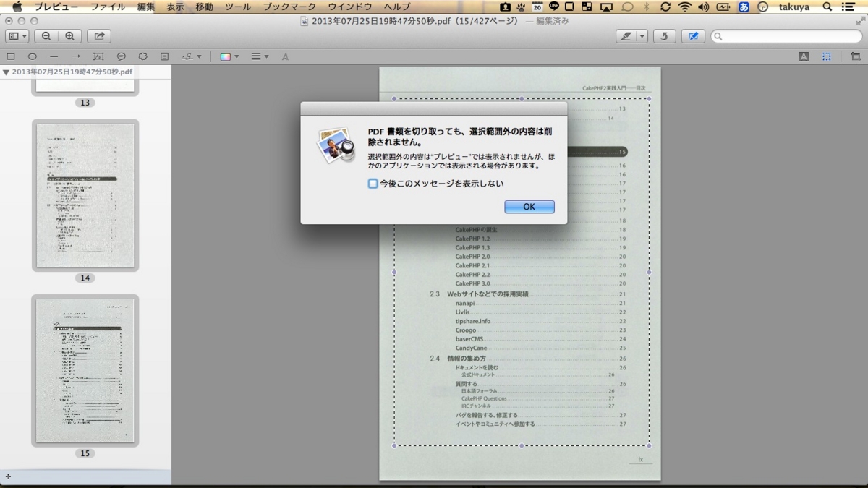Image resolution: width=868 pixels, height=488 pixels.
Task: Expand the signature dropdown arrow
Action: coord(199,56)
